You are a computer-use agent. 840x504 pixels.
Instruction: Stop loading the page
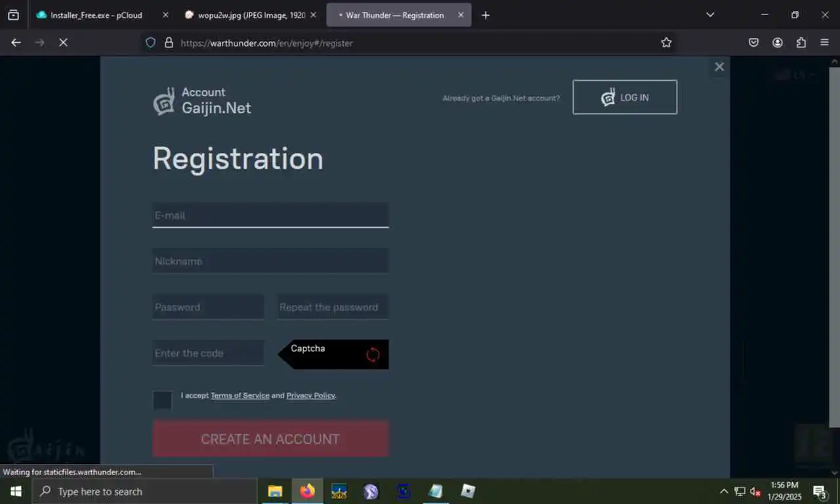[63, 43]
